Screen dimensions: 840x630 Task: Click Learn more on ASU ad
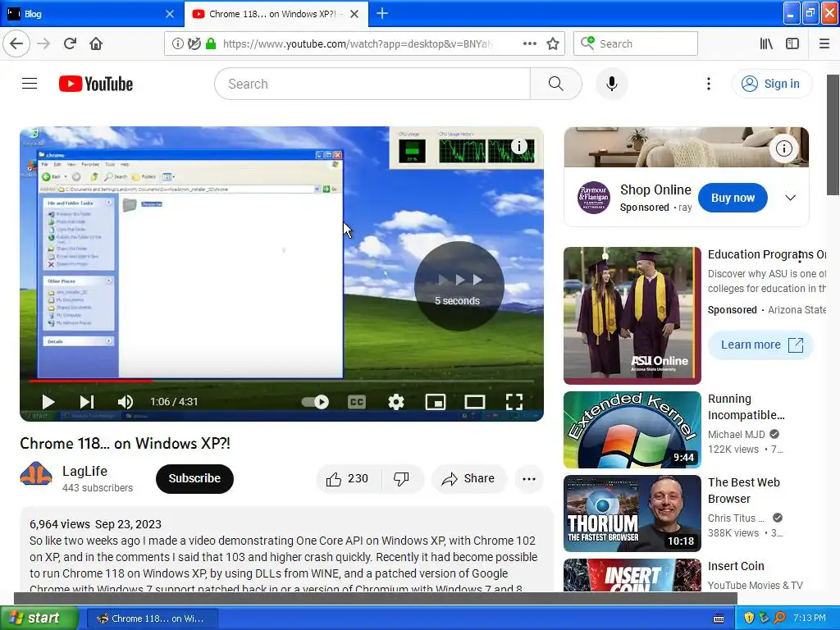point(760,345)
